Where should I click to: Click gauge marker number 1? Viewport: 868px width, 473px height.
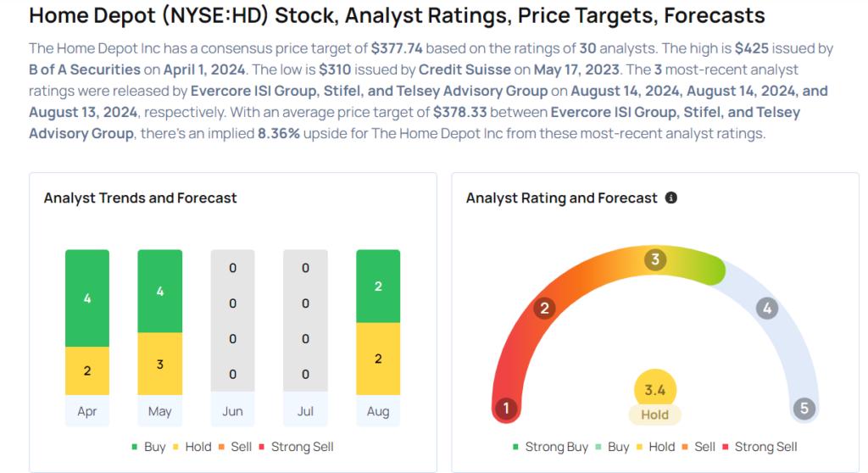pyautogui.click(x=505, y=409)
